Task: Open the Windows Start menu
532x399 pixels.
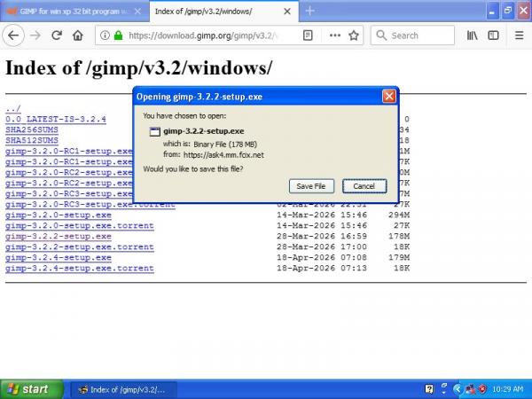Action: point(32,389)
